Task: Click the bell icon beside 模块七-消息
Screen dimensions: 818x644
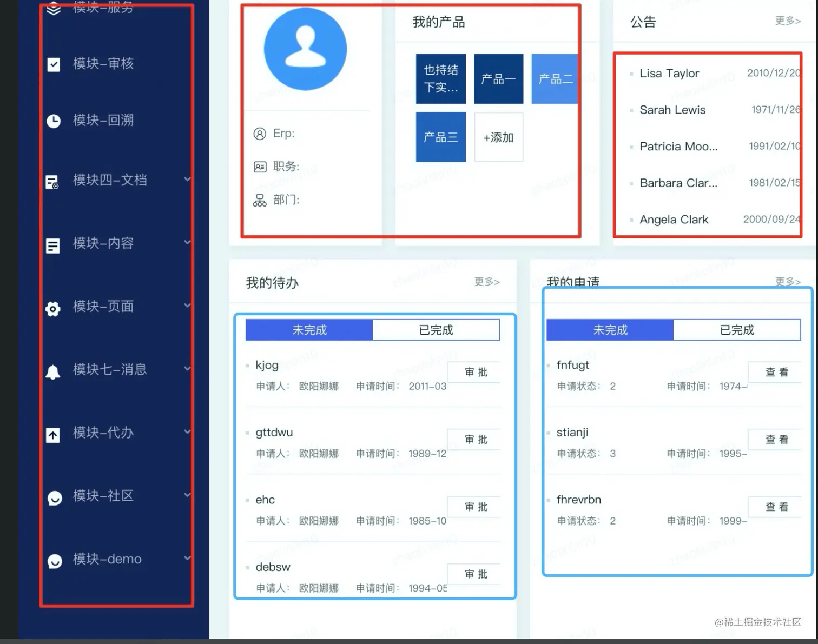Action: (x=52, y=372)
